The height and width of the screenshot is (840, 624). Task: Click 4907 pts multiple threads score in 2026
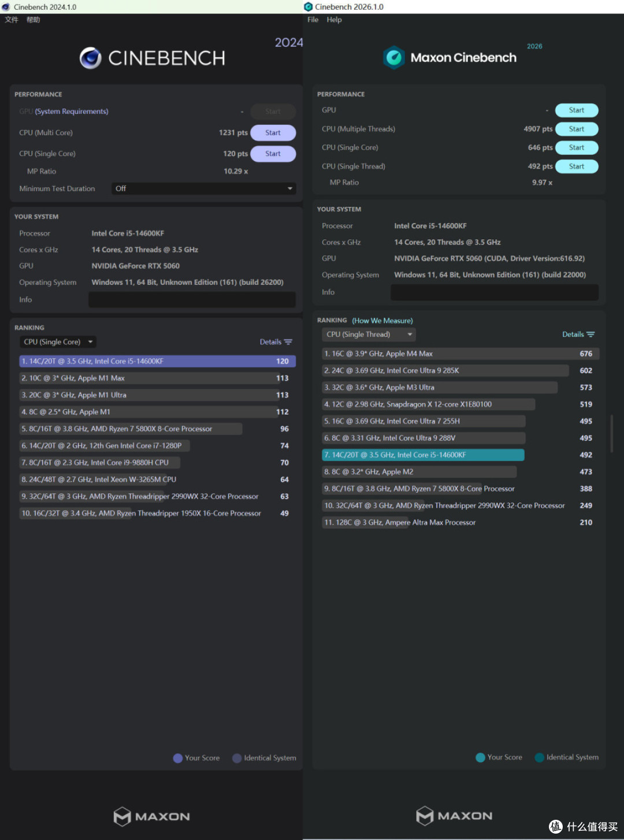tap(538, 129)
